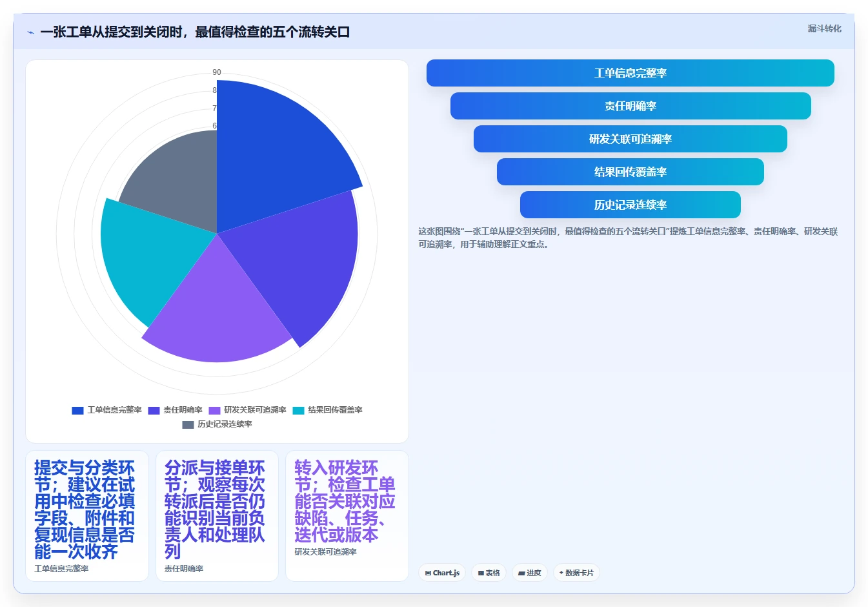Image resolution: width=868 pixels, height=607 pixels.
Task: Toggle 历史记录连续率 legend color swatch
Action: 188,424
